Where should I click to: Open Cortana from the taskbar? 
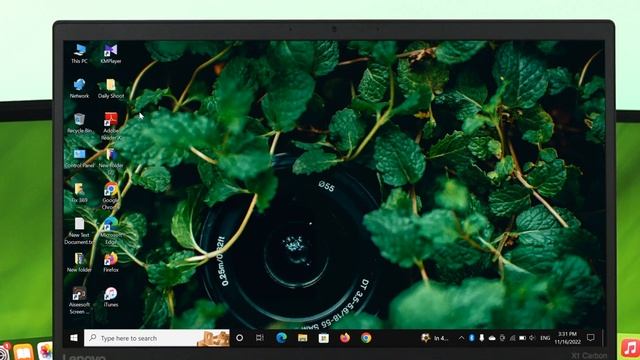click(x=240, y=338)
